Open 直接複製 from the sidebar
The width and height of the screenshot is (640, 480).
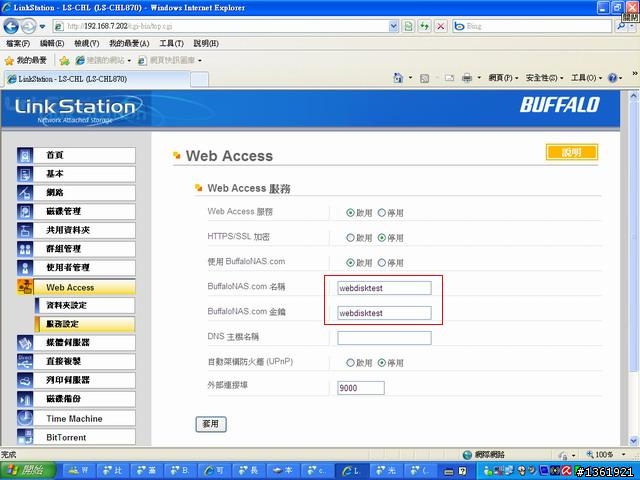(76, 362)
